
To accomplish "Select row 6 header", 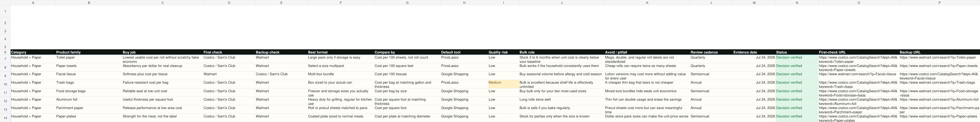I will [x=5, y=52].
